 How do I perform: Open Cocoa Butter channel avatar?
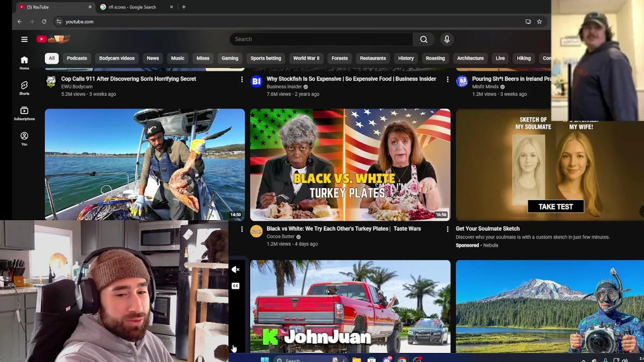click(x=257, y=231)
